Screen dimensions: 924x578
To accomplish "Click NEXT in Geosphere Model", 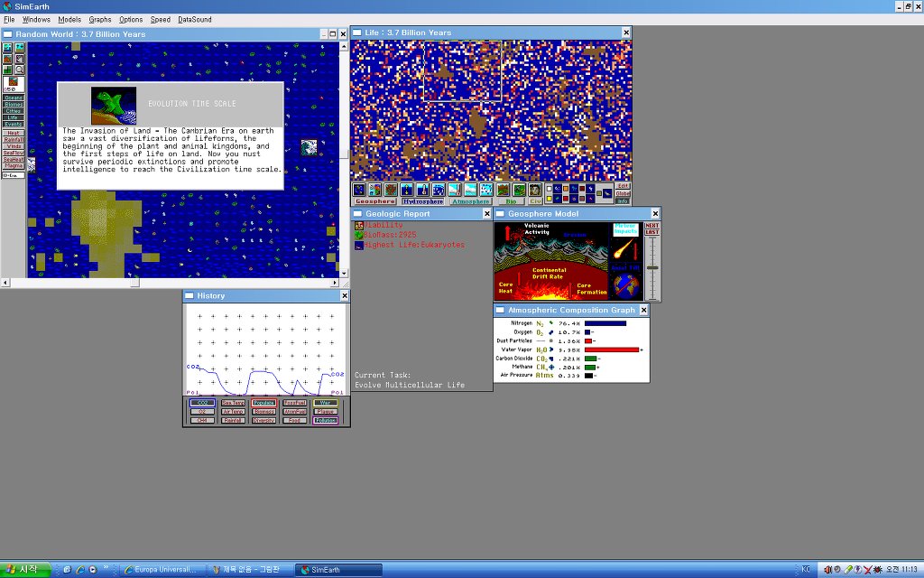I will tap(651, 226).
